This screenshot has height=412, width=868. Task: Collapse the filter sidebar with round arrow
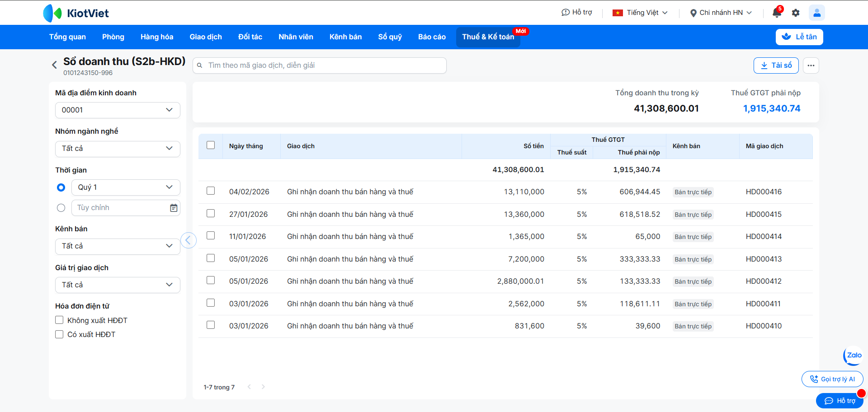189,240
